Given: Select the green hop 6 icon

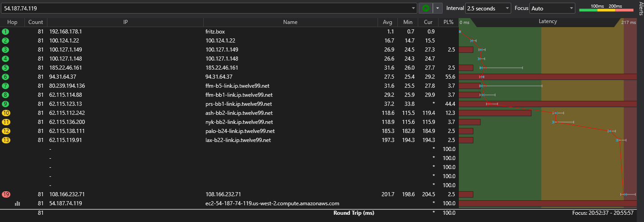Looking at the screenshot, I should 5,77.
